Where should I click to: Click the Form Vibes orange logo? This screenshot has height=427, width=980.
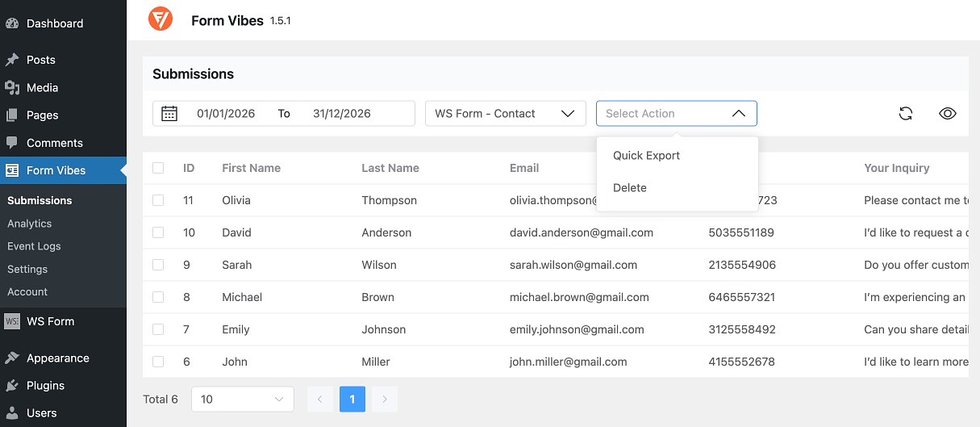pyautogui.click(x=161, y=19)
